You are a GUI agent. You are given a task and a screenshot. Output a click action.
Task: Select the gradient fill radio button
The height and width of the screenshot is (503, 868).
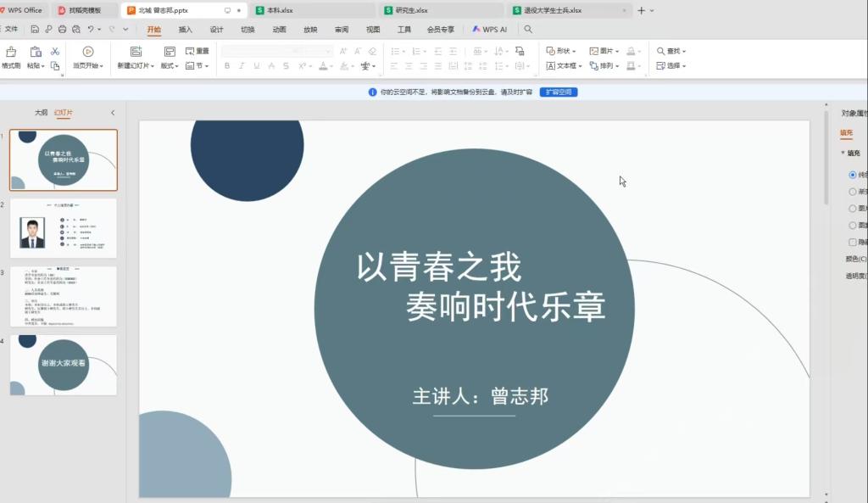pos(853,192)
